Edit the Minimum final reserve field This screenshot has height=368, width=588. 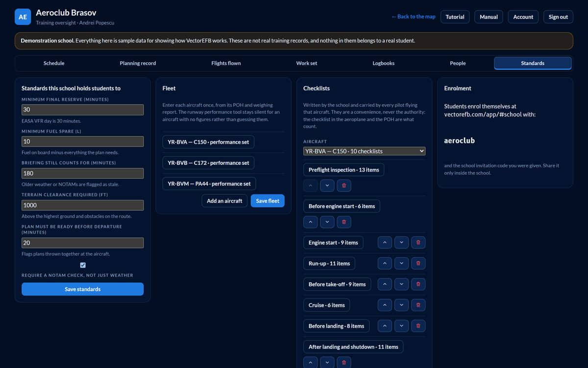pos(83,110)
